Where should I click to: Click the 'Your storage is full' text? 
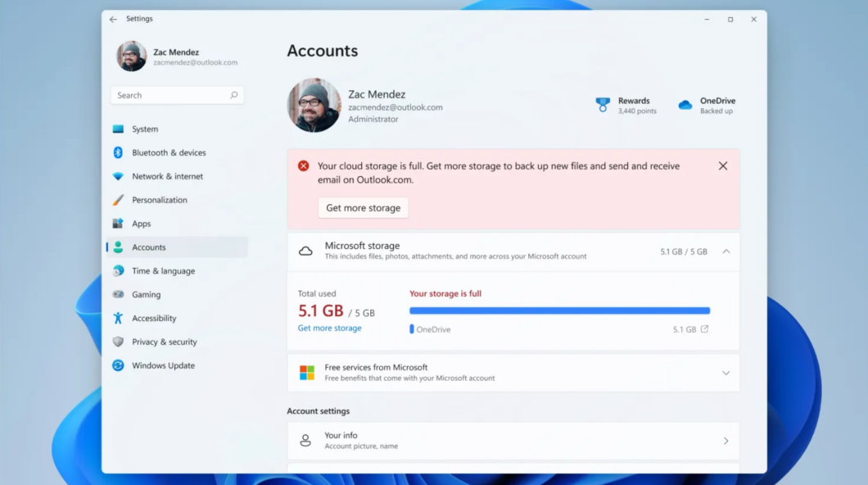coord(445,293)
